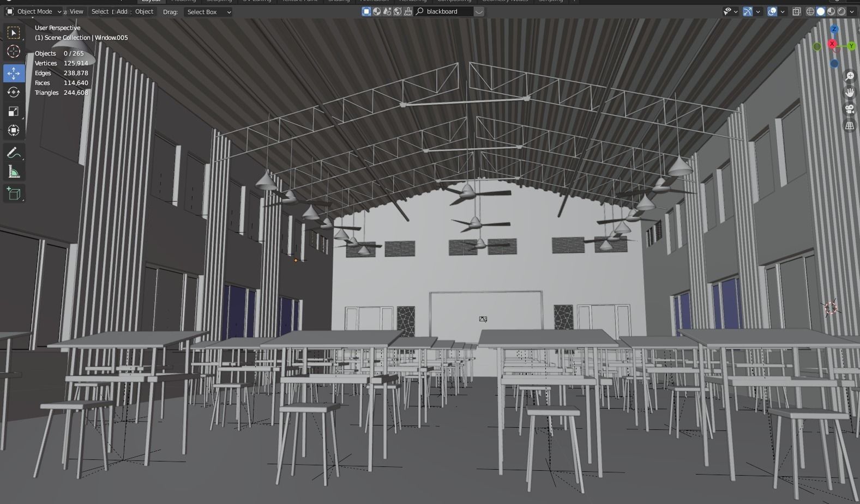Select the material sphere asset type icon
The height and width of the screenshot is (504, 860).
pos(377,11)
